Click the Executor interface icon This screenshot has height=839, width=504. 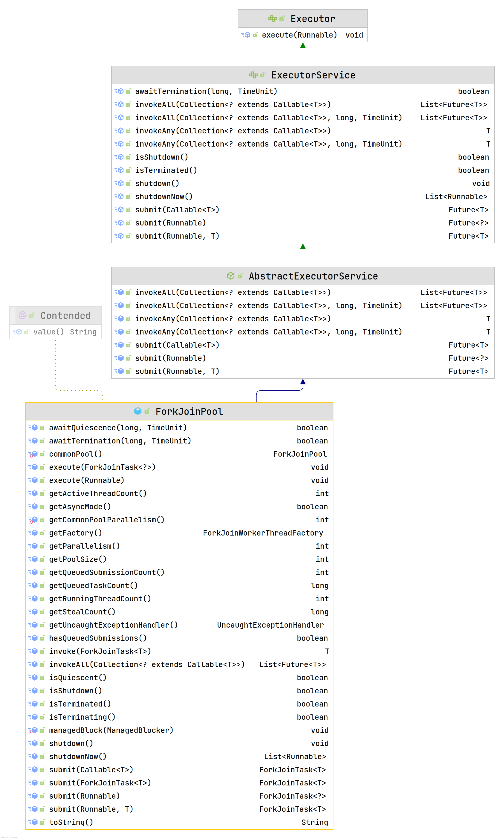click(x=272, y=18)
